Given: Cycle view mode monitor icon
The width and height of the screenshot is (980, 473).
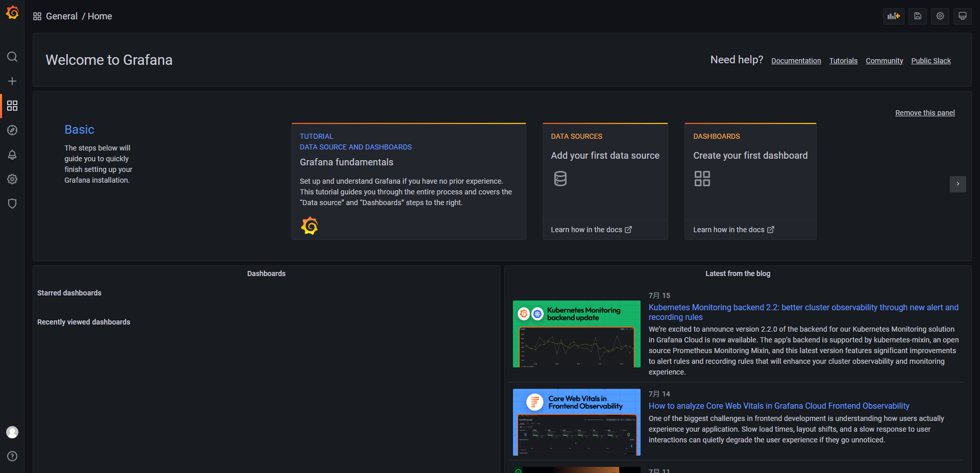Looking at the screenshot, I should [x=963, y=16].
